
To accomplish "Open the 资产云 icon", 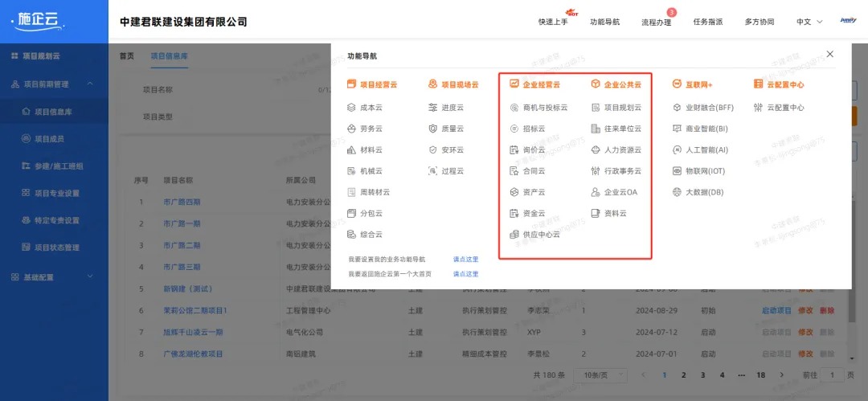I will click(514, 192).
